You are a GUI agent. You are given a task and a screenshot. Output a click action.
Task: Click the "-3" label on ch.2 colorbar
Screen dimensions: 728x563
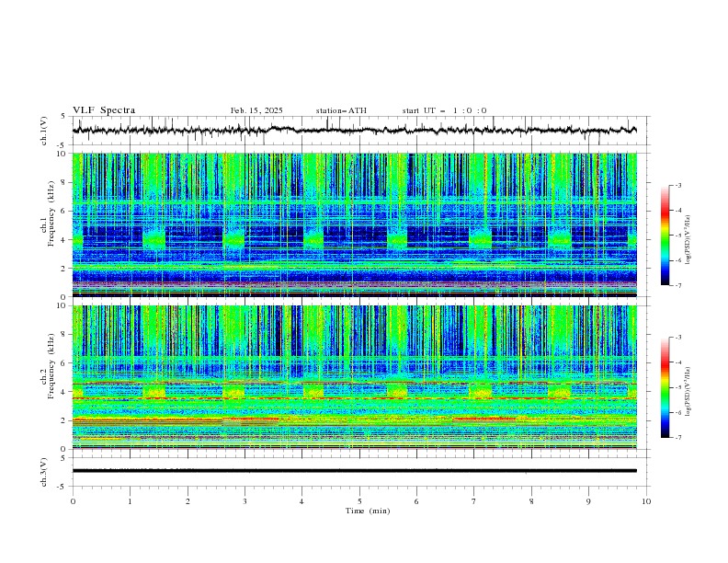pos(678,338)
